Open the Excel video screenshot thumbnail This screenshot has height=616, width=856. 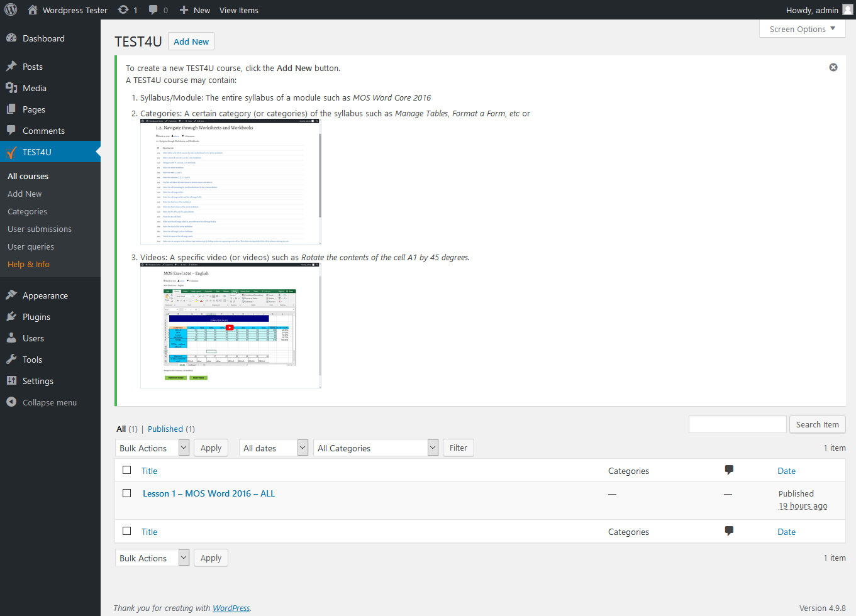(x=231, y=326)
